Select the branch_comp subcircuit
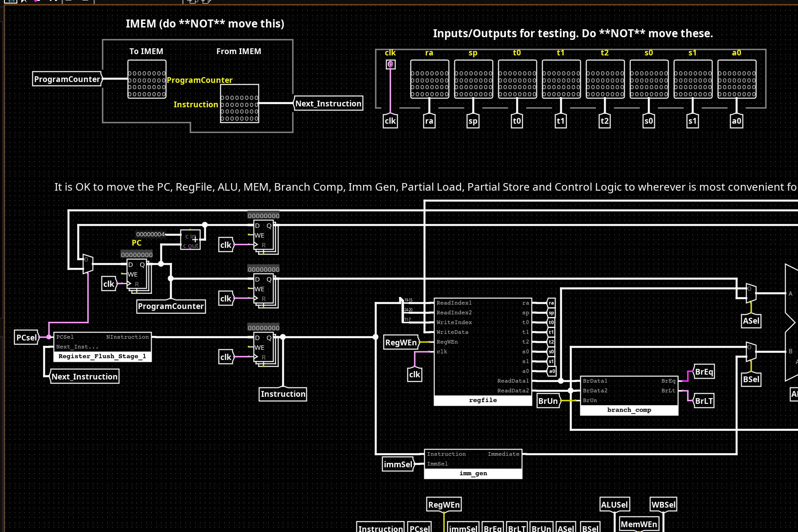798x532 pixels. point(629,395)
